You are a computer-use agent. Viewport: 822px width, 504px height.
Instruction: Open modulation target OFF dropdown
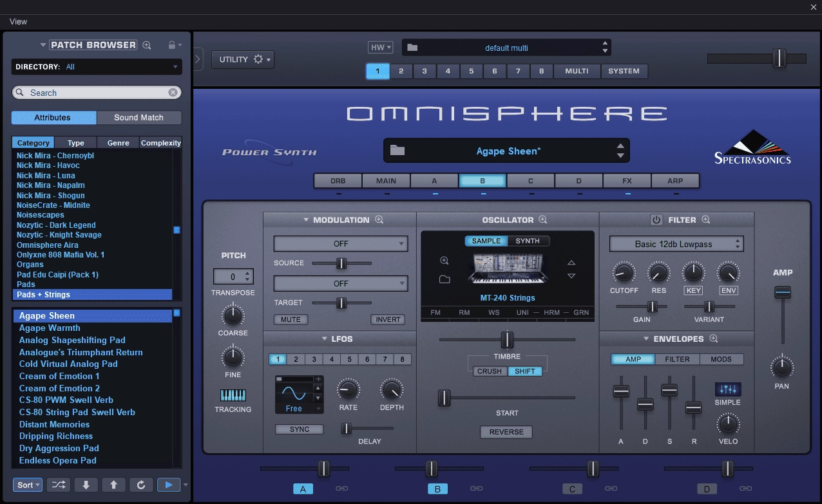point(341,283)
